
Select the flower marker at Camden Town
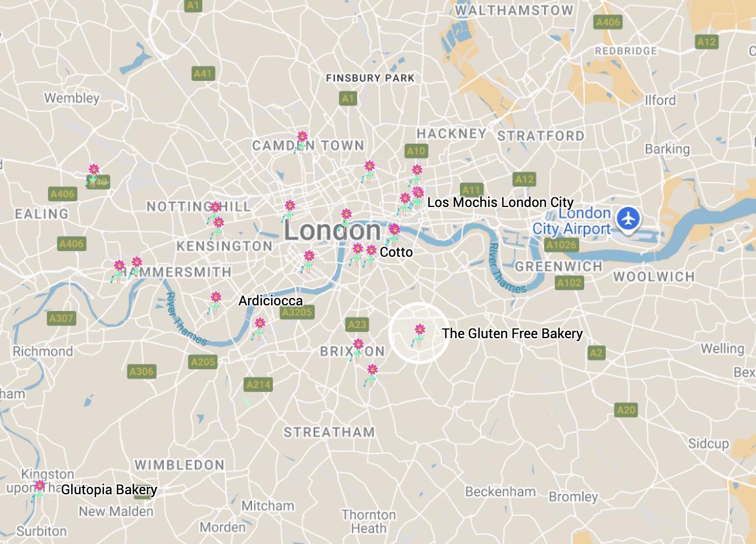click(301, 142)
